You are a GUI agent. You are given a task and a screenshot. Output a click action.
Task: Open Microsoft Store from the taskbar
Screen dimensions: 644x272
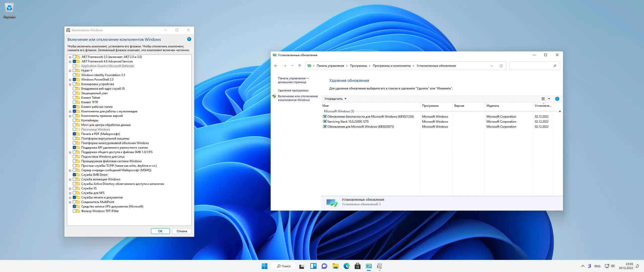[x=357, y=266]
